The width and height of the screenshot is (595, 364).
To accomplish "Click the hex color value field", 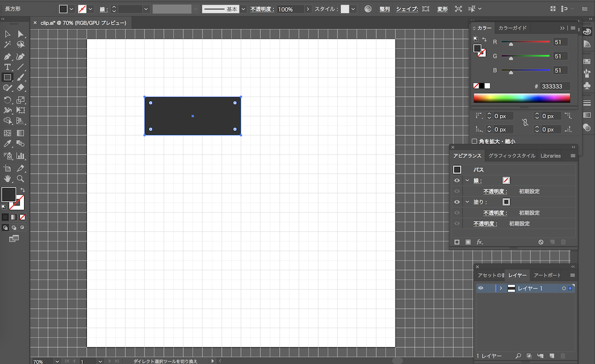I will (x=555, y=86).
